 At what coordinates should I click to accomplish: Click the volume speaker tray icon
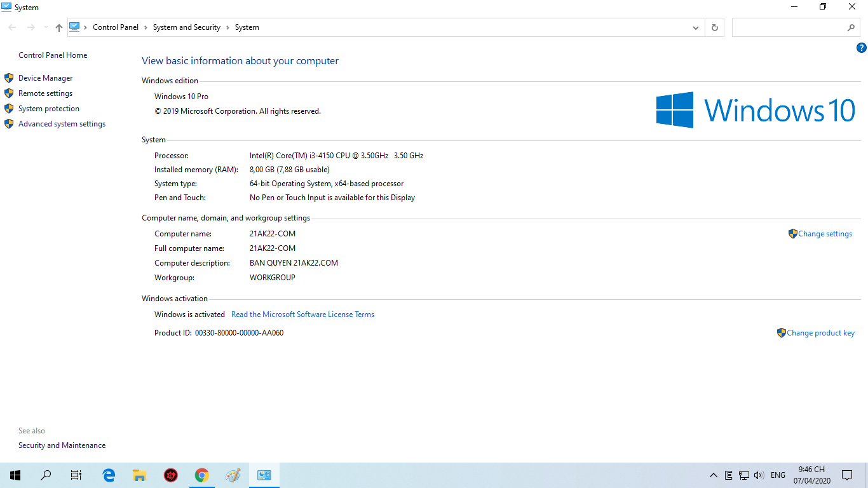click(x=758, y=475)
